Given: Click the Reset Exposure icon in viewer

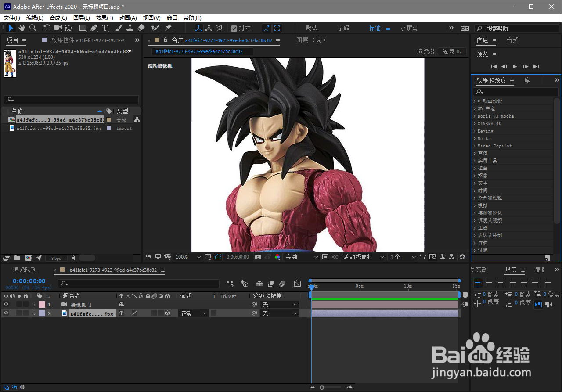Looking at the screenshot, I should (x=462, y=257).
